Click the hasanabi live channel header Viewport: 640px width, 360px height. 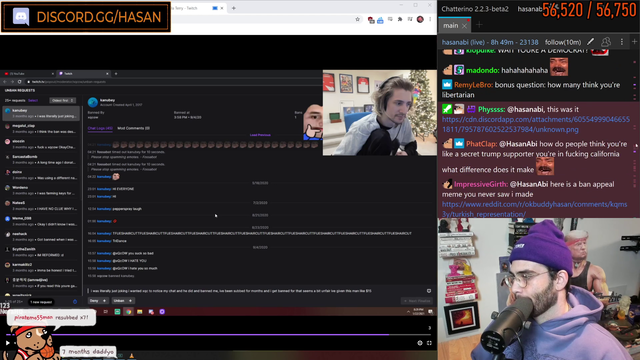point(490,42)
